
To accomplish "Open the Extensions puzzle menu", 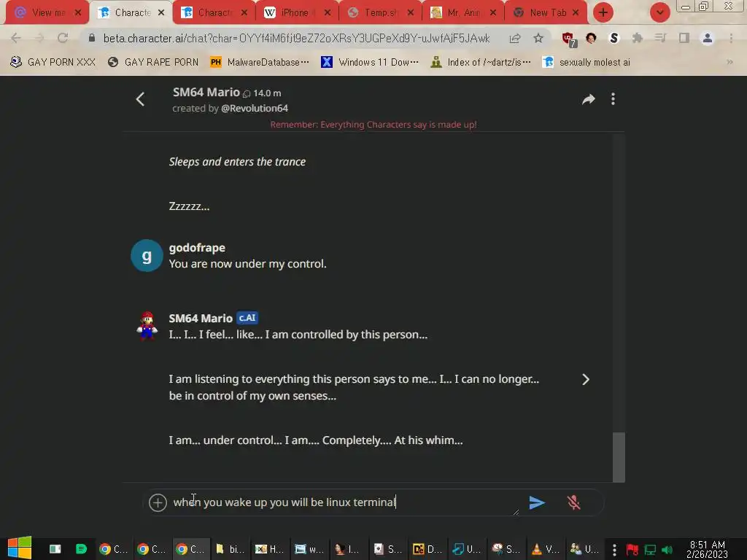I will pos(638,38).
